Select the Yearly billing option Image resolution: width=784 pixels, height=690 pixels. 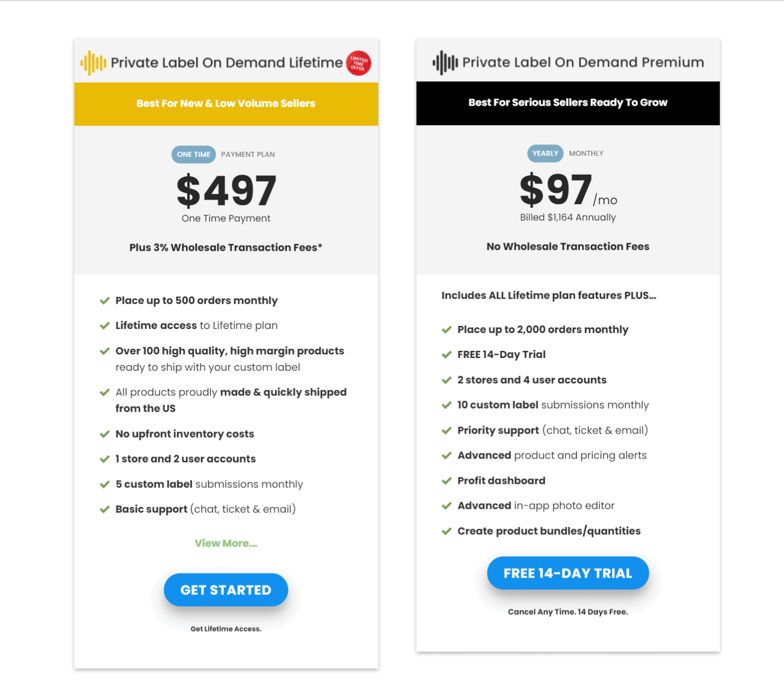point(545,153)
